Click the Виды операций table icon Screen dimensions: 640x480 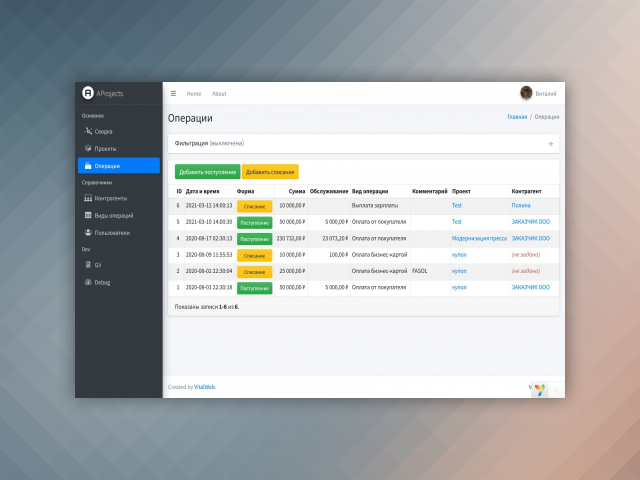pyautogui.click(x=88, y=215)
